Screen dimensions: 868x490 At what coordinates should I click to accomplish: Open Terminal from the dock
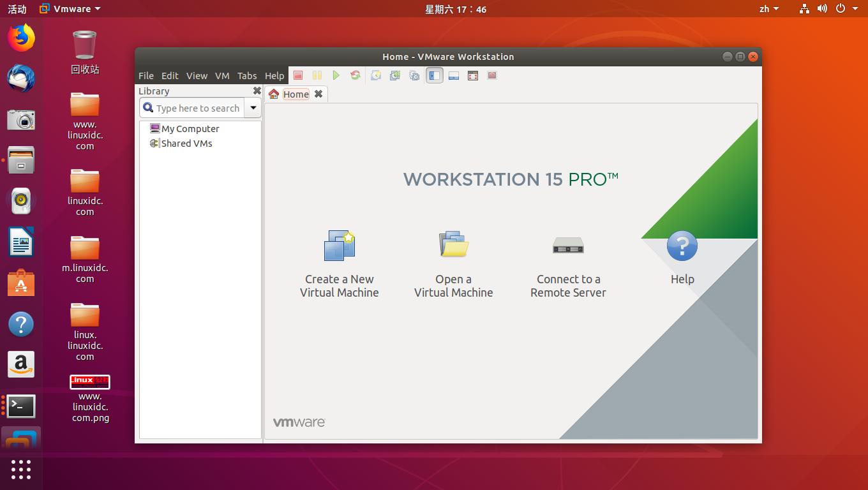(21, 406)
